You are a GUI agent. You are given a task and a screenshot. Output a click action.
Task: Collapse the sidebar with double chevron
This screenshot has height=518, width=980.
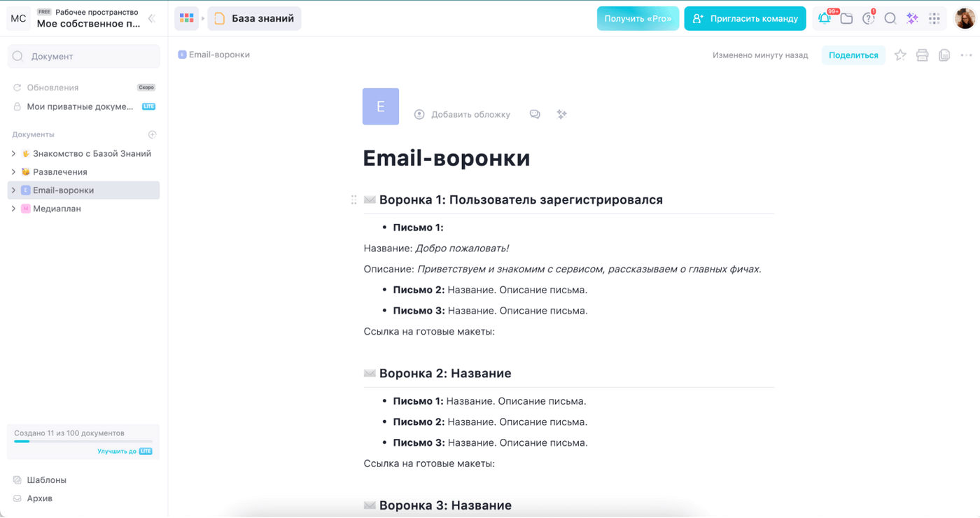[x=151, y=18]
